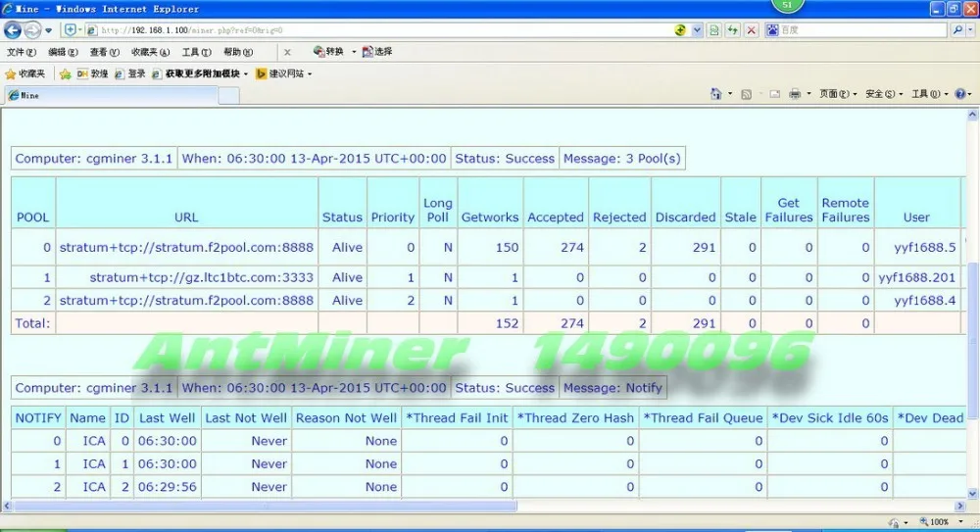Click the magnifier search icon
This screenshot has height=532, width=980.
[957, 30]
